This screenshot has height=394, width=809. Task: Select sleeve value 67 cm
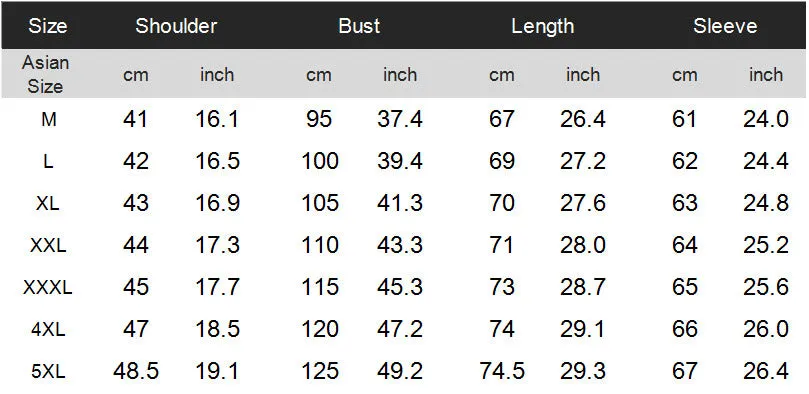coord(685,371)
